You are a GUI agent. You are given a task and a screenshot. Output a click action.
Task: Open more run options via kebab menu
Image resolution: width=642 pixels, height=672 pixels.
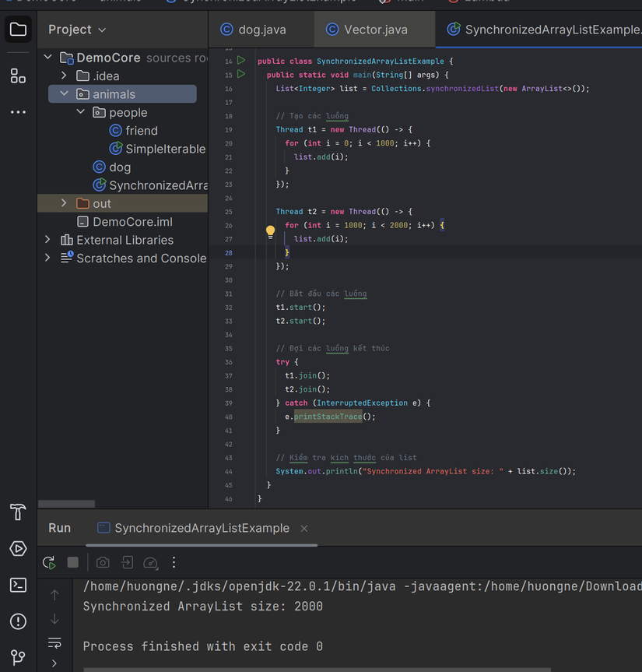tap(173, 562)
